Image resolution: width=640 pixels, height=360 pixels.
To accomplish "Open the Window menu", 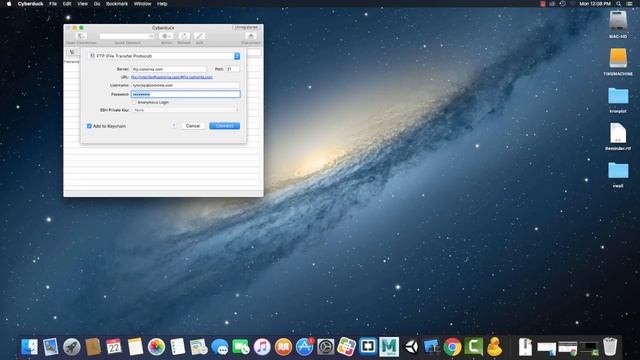I will click(x=142, y=4).
